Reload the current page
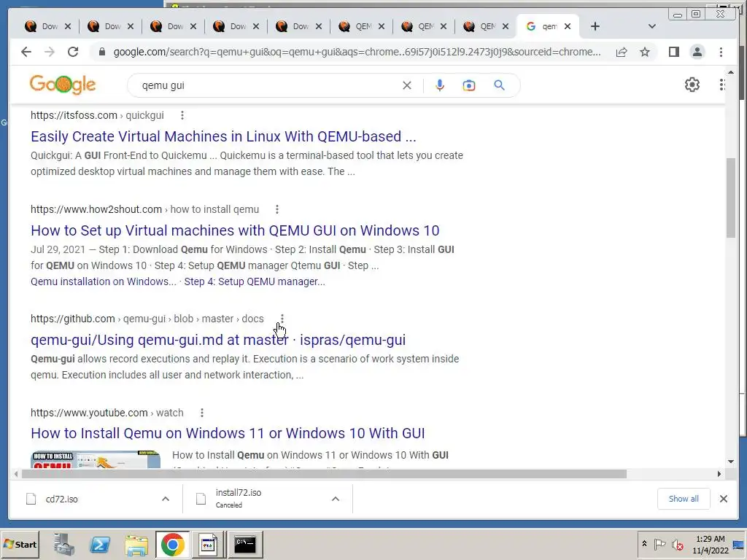747x560 pixels. [73, 52]
